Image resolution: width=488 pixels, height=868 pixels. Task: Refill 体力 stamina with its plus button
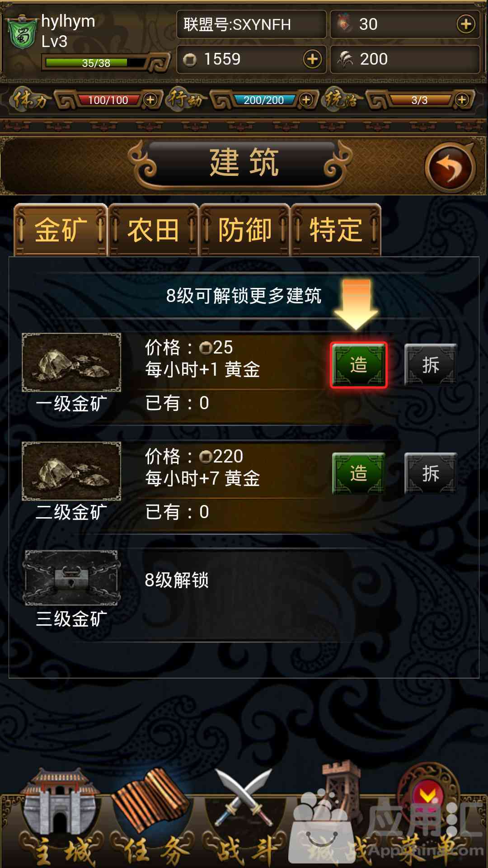tap(150, 99)
